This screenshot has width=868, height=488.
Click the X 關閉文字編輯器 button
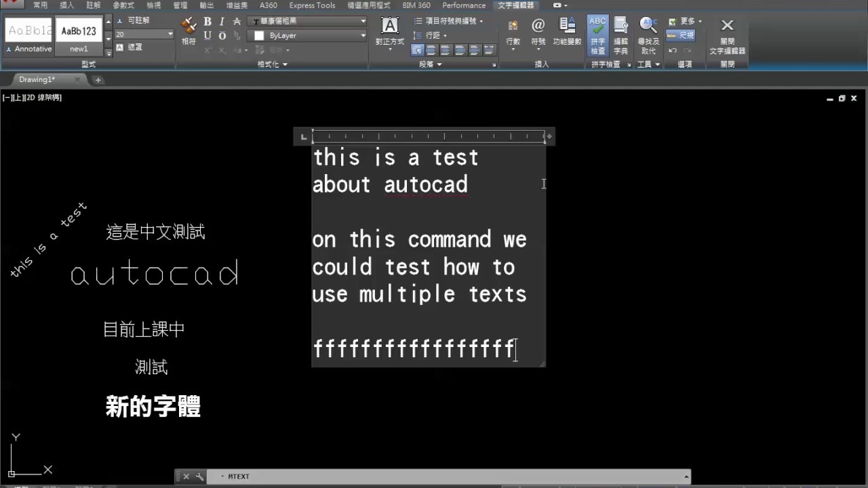pos(727,35)
